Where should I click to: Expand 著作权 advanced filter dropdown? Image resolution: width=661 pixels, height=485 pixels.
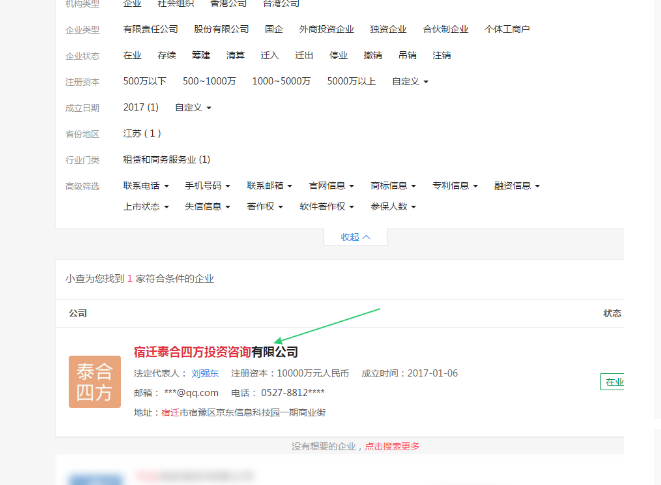click(265, 207)
